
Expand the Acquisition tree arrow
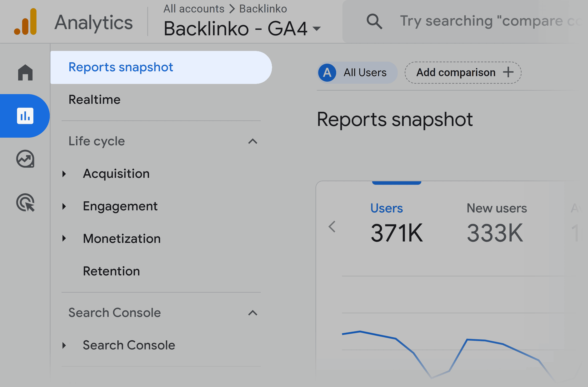[64, 174]
